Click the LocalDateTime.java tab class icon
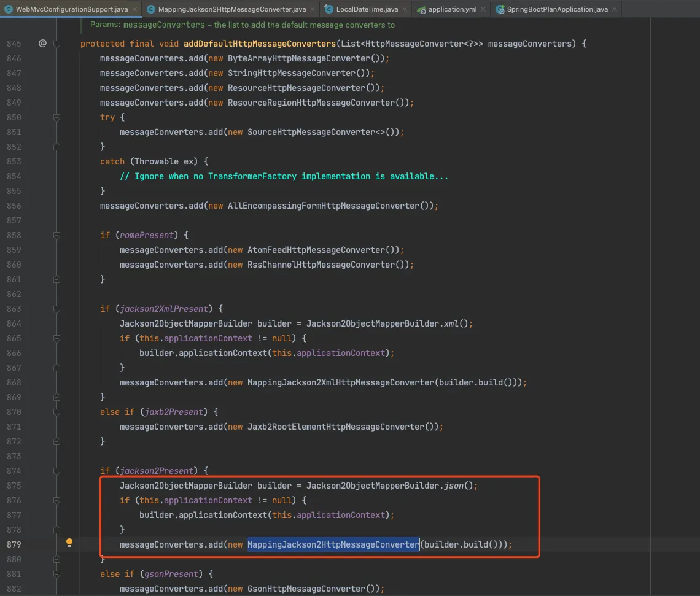This screenshot has height=596, width=700. point(329,10)
